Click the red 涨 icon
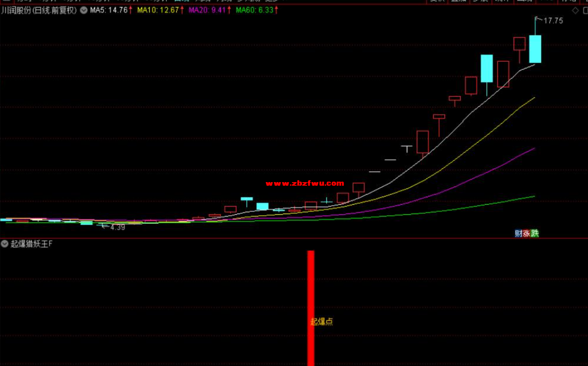Viewport: 588px width, 366px height. coord(527,234)
